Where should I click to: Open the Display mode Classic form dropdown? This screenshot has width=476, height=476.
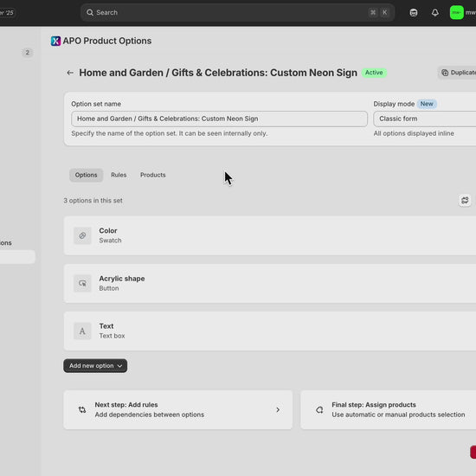(x=425, y=119)
